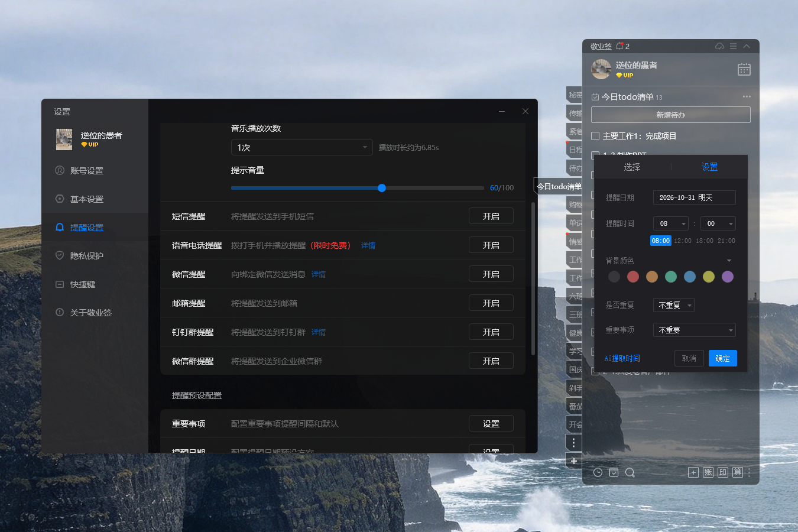This screenshot has width=798, height=532.
Task: Open the calendar icon beside the profile name
Action: [x=744, y=69]
